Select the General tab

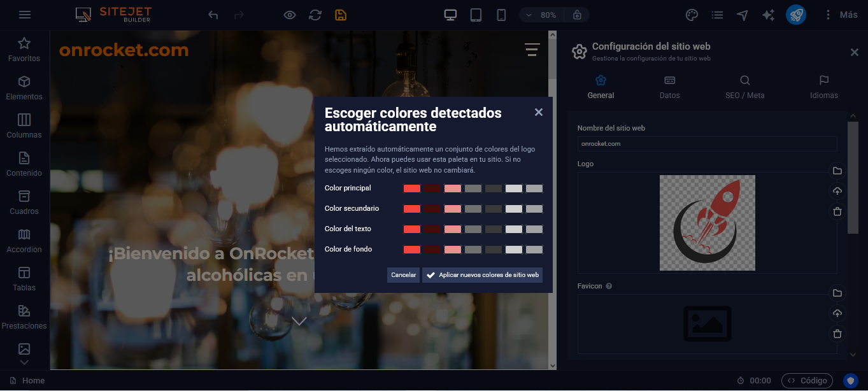coord(601,87)
